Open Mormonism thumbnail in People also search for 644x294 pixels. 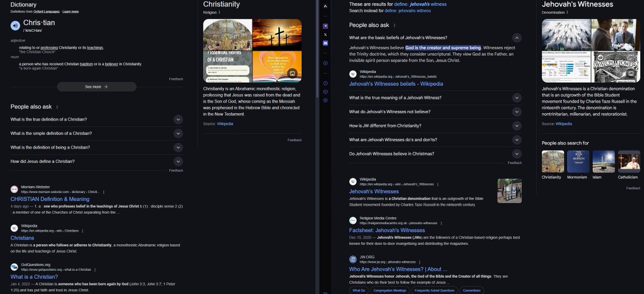[578, 161]
